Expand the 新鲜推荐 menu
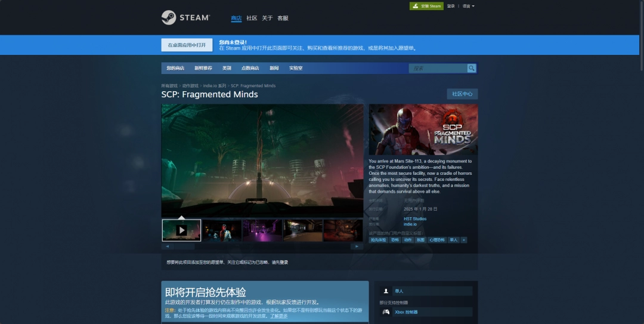The image size is (644, 324). point(203,69)
